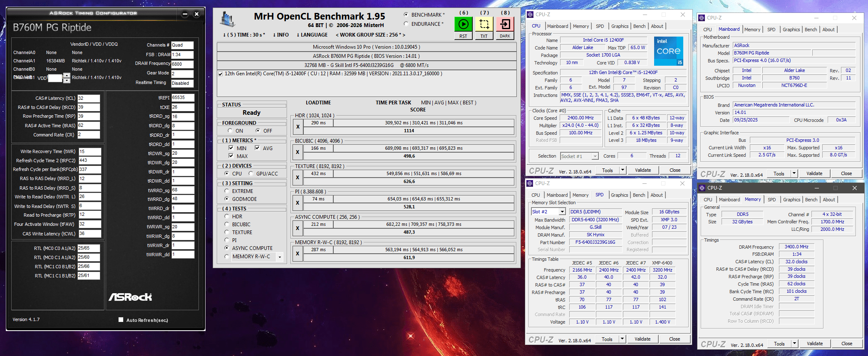
Task: Select the TEXTURE test radio button
Action: (x=227, y=232)
